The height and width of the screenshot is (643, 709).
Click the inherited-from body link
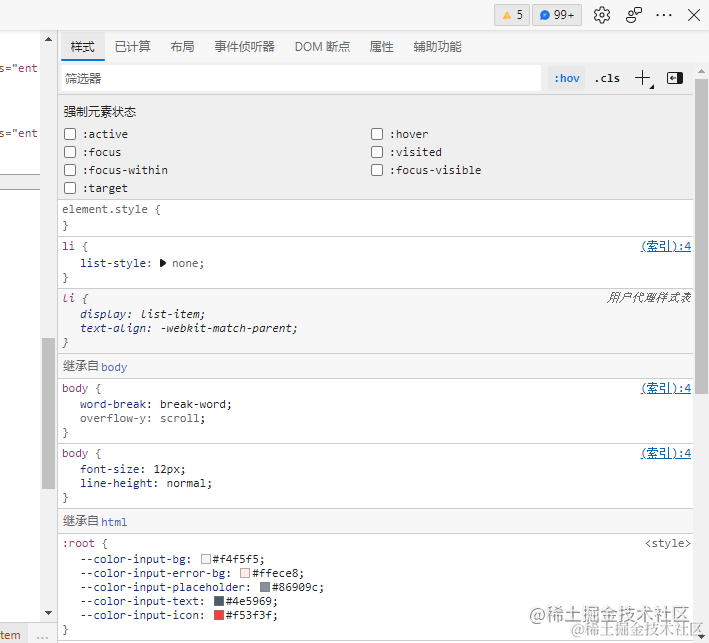[114, 367]
